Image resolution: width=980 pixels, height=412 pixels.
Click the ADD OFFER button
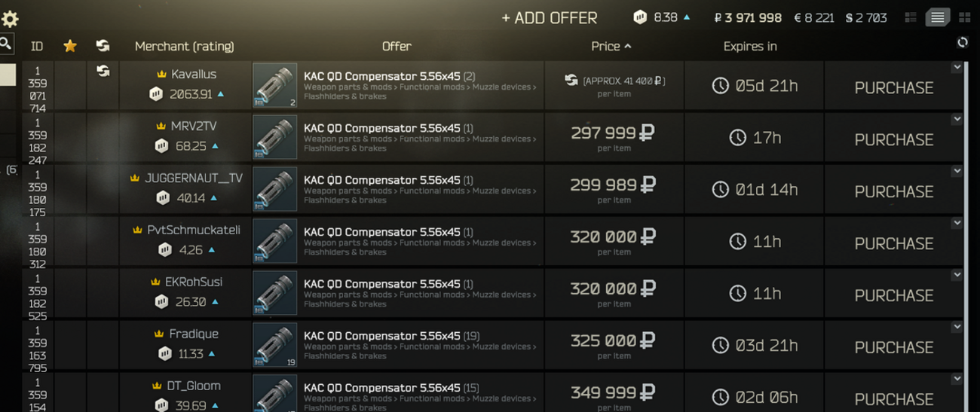[x=550, y=18]
